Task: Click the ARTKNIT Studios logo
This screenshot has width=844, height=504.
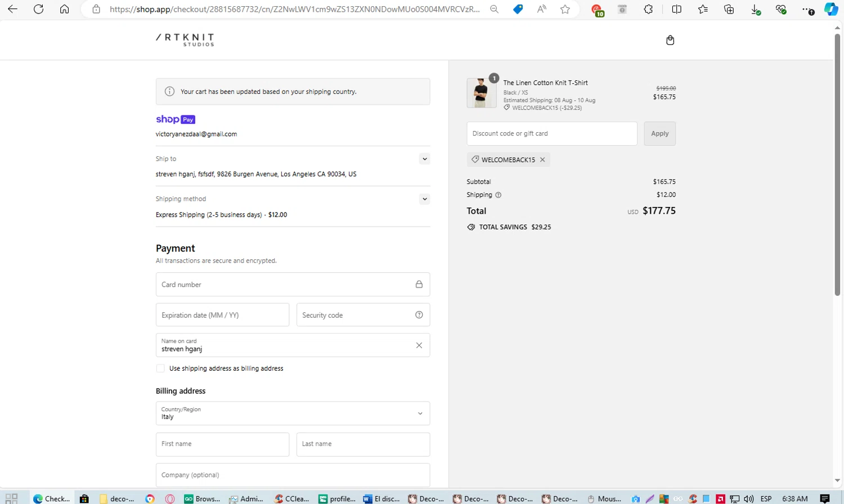Action: [185, 39]
